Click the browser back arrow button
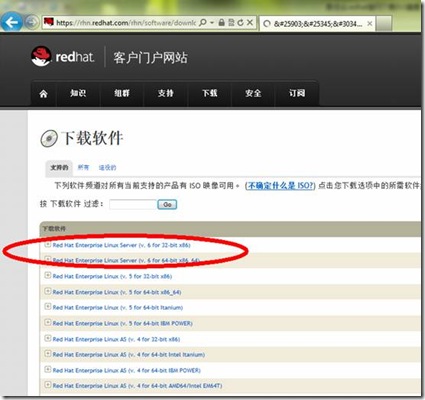This screenshot has width=425, height=400. 12,22
